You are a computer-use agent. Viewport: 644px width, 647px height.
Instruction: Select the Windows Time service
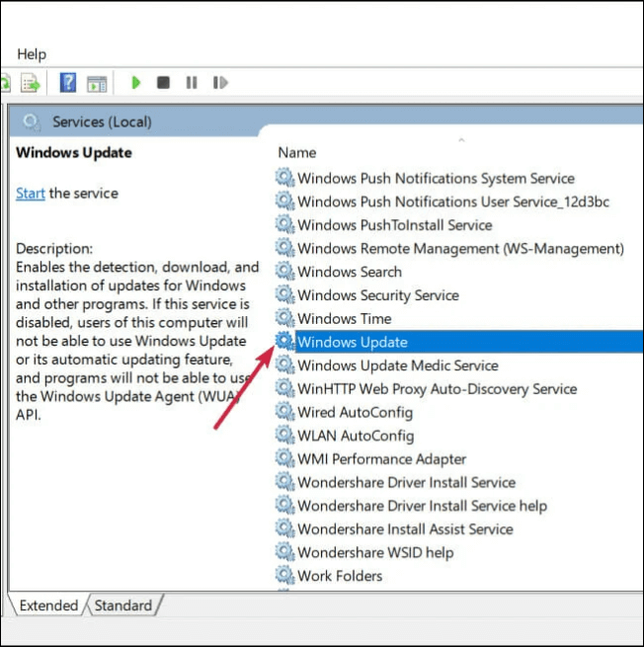coord(344,318)
